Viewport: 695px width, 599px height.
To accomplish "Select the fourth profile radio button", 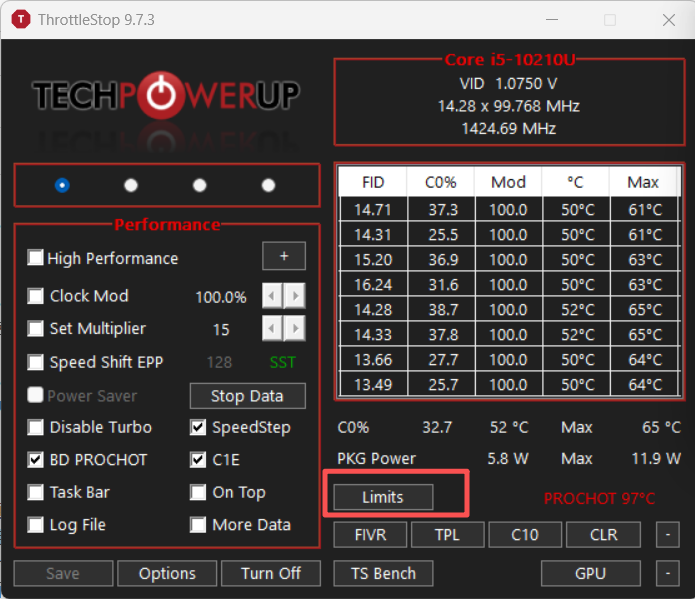I will click(x=268, y=185).
